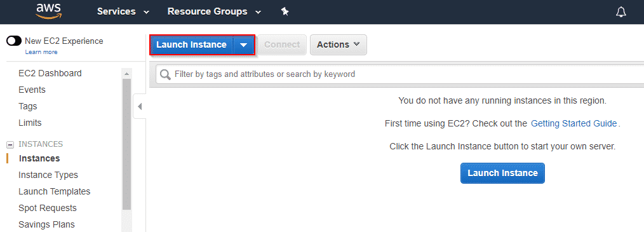Viewport: 644px width, 232px height.
Task: Click the sidebar scroll up arrow
Action: click(x=126, y=74)
